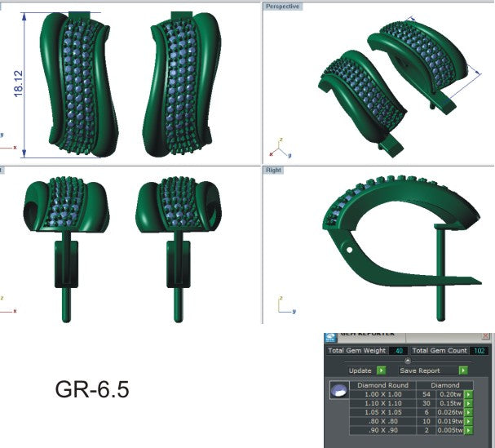This screenshot has width=495, height=448.
Task: Click green arrow for the 0.15tw row
Action: tap(468, 403)
